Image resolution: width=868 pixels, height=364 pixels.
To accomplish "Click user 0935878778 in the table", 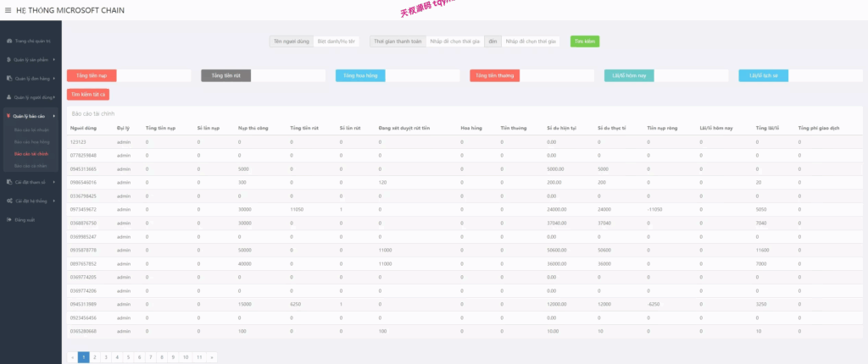I will click(83, 250).
